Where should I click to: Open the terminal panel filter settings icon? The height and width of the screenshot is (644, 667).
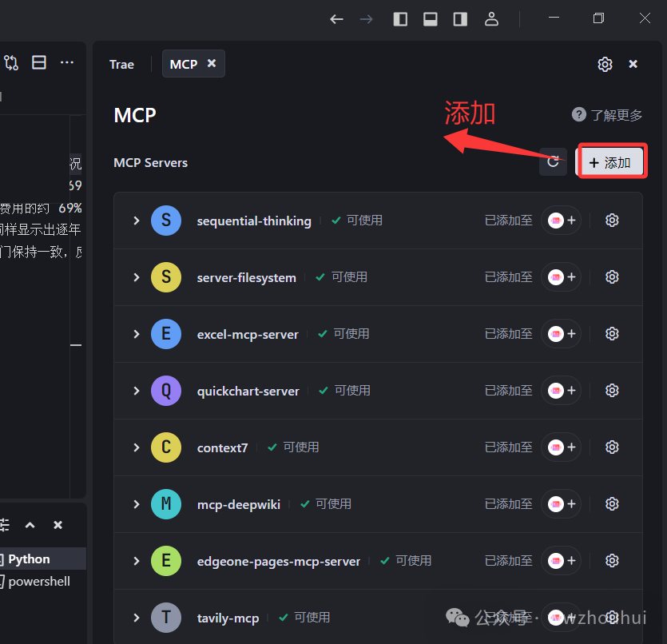tap(4, 525)
